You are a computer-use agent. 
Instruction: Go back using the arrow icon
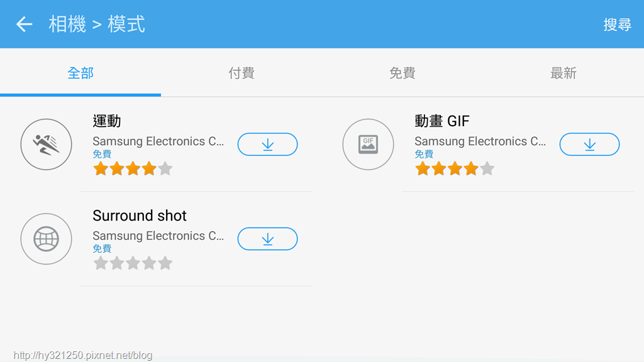(25, 25)
